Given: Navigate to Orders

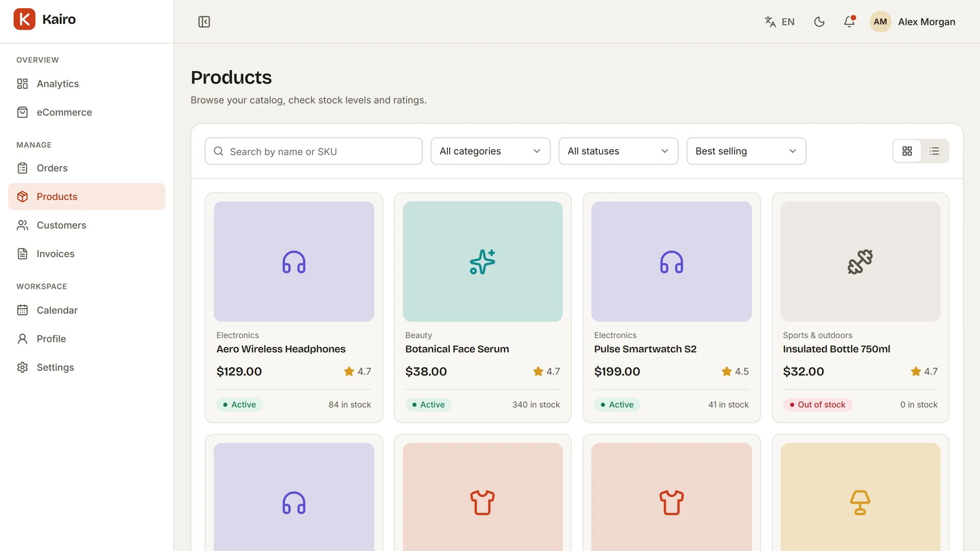Looking at the screenshot, I should tap(87, 168).
